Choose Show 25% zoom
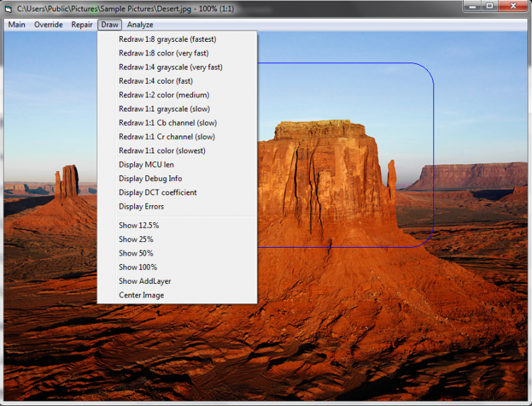Screen dimensions: 532x406 tap(177, 239)
